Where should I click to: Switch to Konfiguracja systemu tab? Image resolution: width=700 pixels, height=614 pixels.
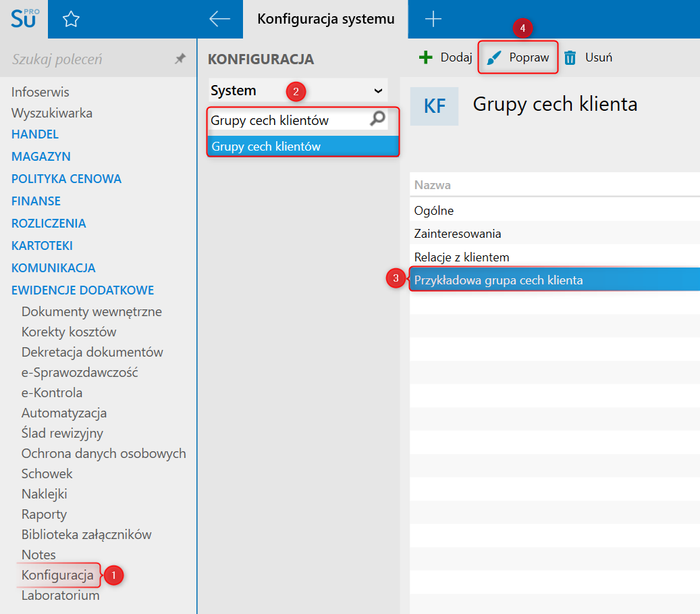coord(326,19)
